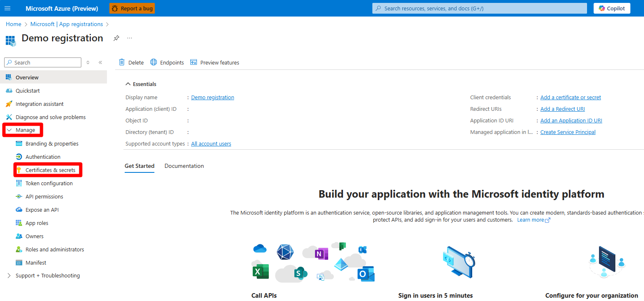Click the Roles and administrators icon

(x=19, y=249)
